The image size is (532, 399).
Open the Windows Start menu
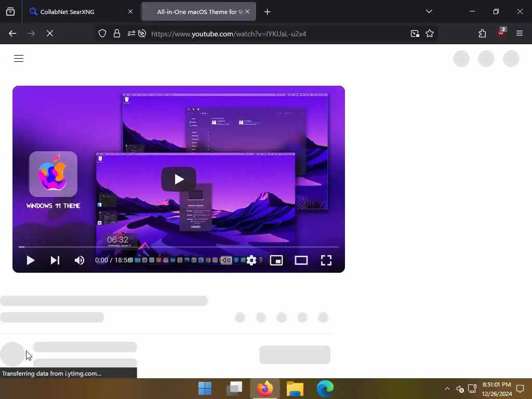pyautogui.click(x=205, y=389)
